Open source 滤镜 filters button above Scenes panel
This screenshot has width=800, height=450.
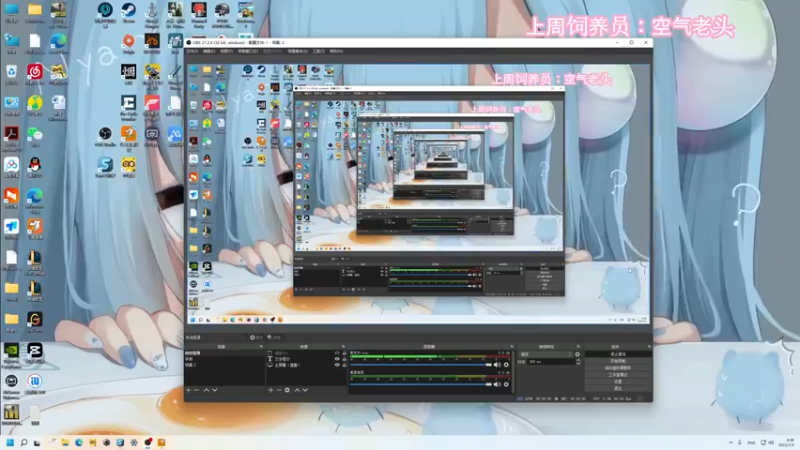click(274, 337)
